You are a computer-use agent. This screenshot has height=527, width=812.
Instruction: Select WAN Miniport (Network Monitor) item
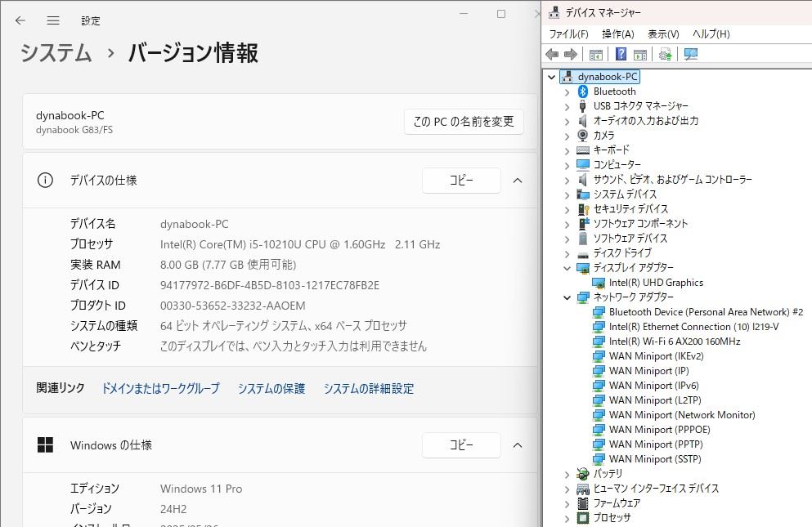[x=682, y=415]
